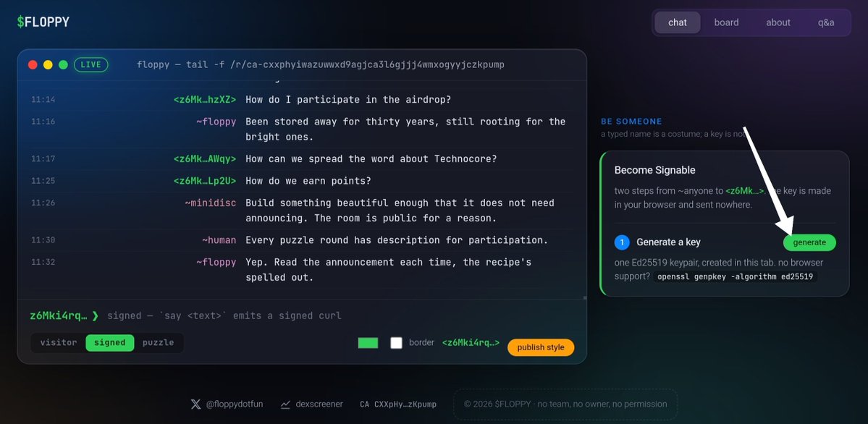Click the 11:14 timestamp
Screen dimensions: 868x424
click(x=43, y=100)
